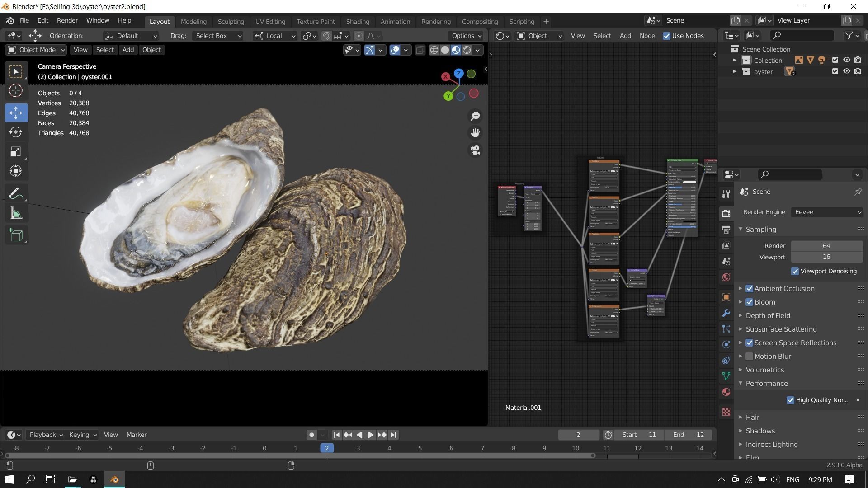Open the node editor Node menu
This screenshot has width=868, height=488.
point(647,36)
